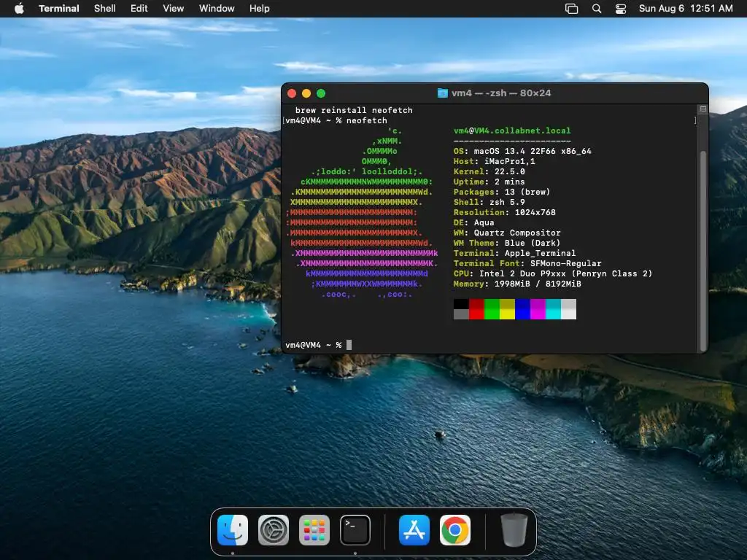Open System Settings from the Dock
Viewport: 747px width, 560px height.
(x=274, y=530)
